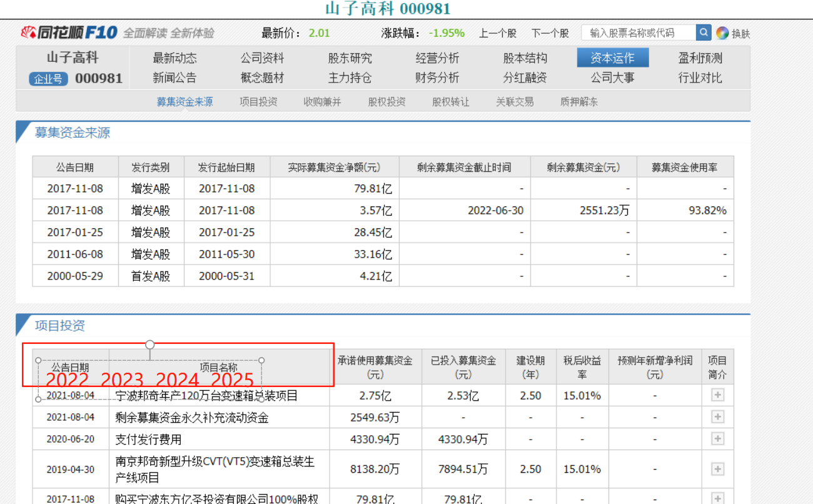Open 新闻公告 menu item
Image resolution: width=813 pixels, height=504 pixels.
pyautogui.click(x=174, y=78)
